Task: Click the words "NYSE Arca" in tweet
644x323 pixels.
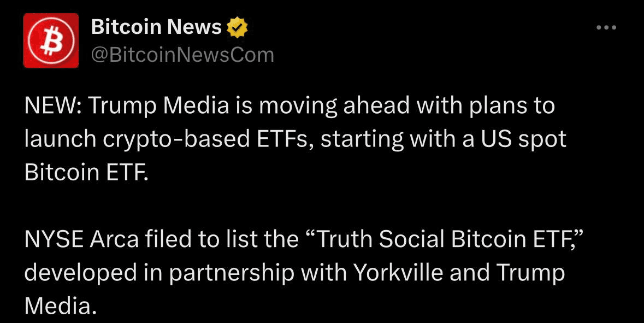Action: pos(81,240)
